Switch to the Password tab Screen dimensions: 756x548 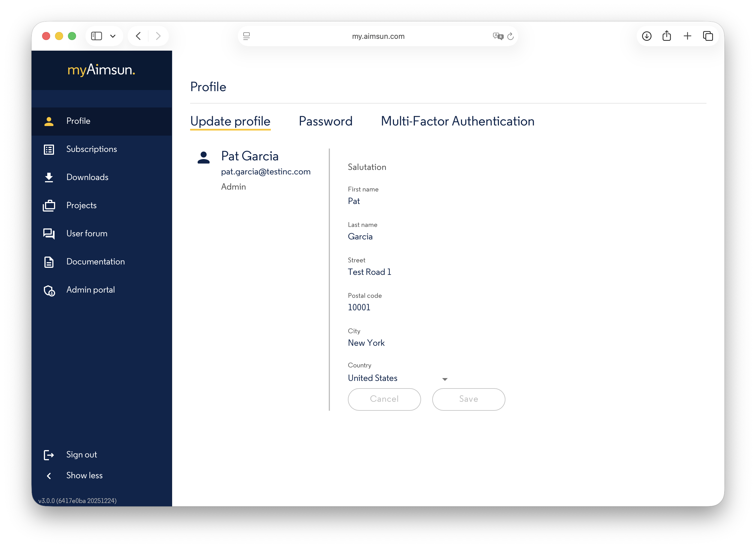click(x=325, y=121)
